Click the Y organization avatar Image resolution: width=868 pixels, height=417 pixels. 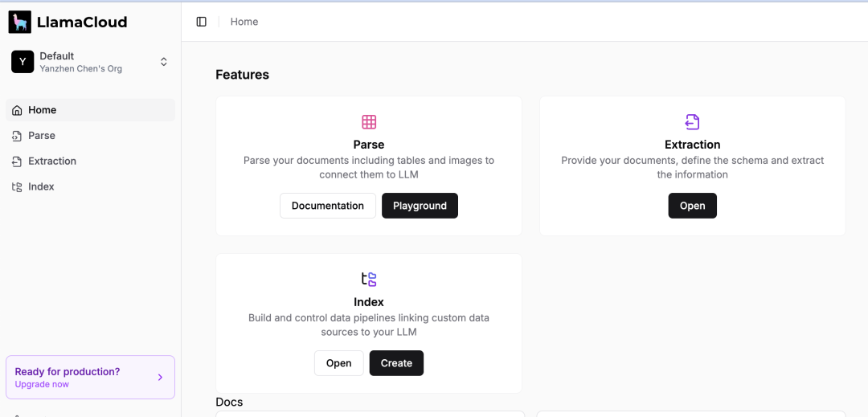23,61
